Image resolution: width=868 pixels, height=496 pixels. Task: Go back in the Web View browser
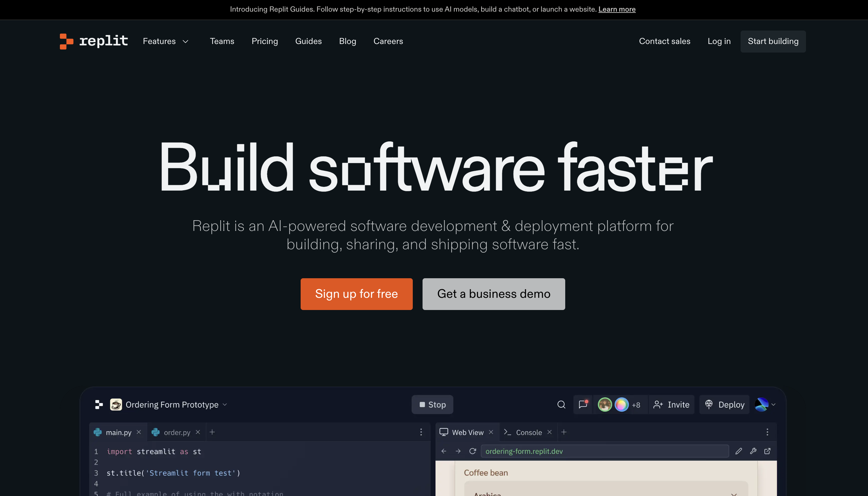pyautogui.click(x=443, y=451)
